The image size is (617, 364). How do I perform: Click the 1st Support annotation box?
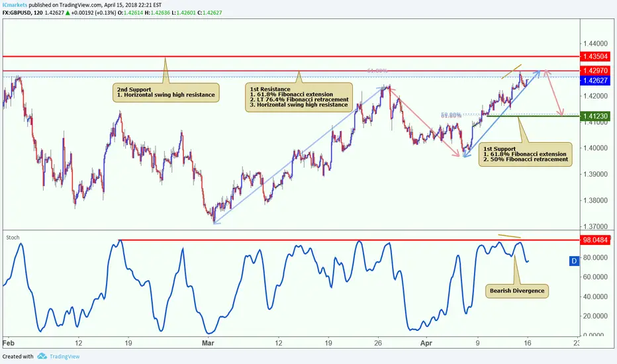526,154
